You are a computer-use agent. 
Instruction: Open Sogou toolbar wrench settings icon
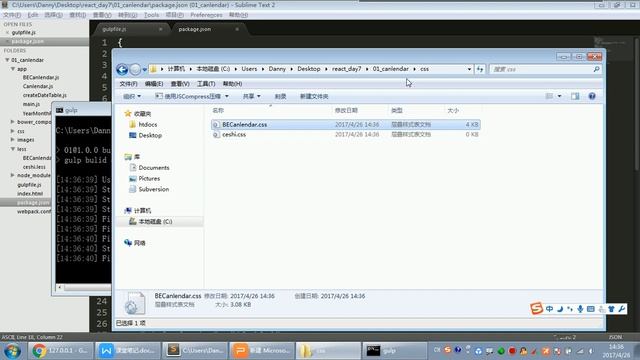pyautogui.click(x=621, y=309)
